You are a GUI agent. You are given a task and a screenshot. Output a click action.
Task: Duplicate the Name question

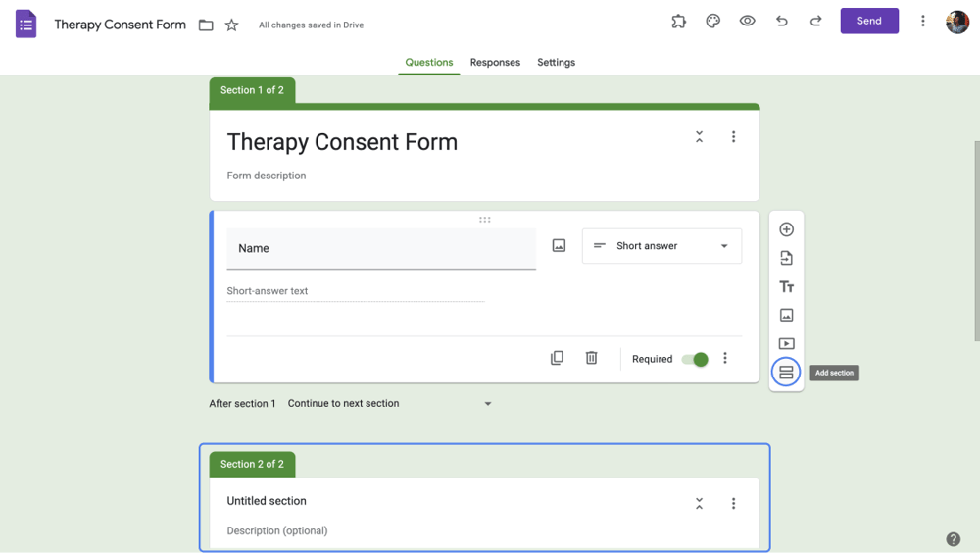coord(557,358)
